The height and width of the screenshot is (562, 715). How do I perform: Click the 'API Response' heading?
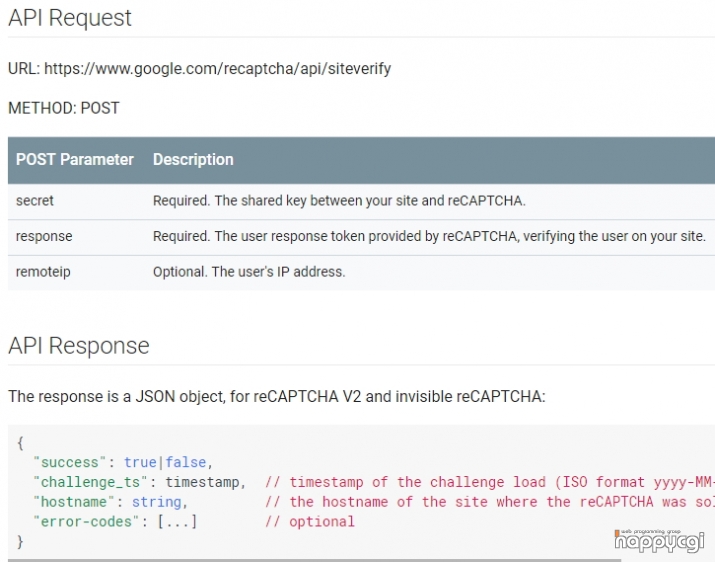pyautogui.click(x=79, y=346)
